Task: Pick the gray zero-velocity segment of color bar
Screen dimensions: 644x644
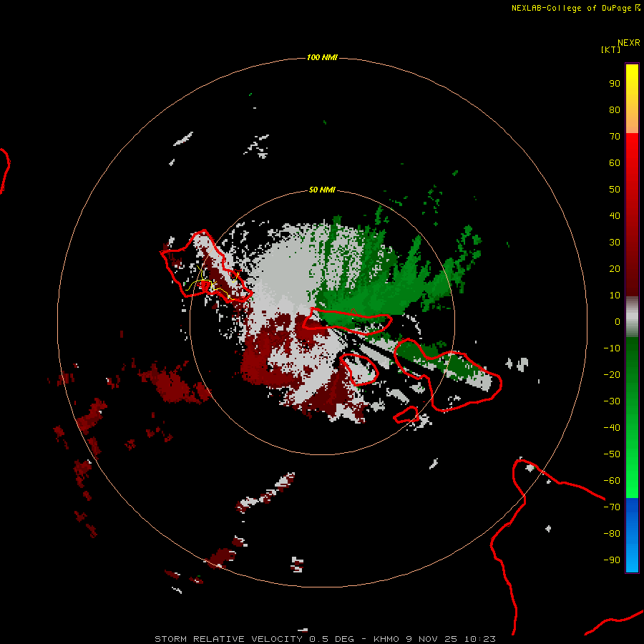Action: tap(632, 317)
